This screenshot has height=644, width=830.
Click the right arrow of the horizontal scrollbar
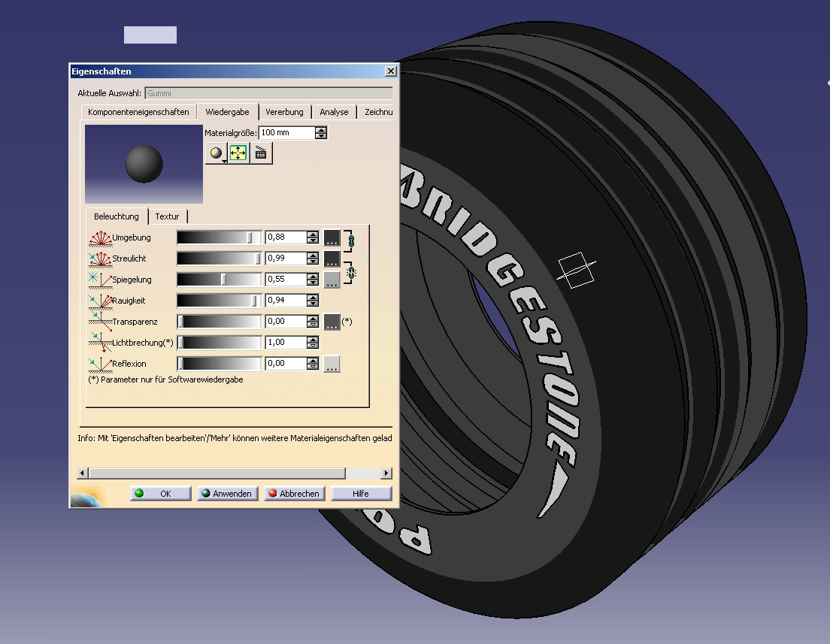point(386,473)
